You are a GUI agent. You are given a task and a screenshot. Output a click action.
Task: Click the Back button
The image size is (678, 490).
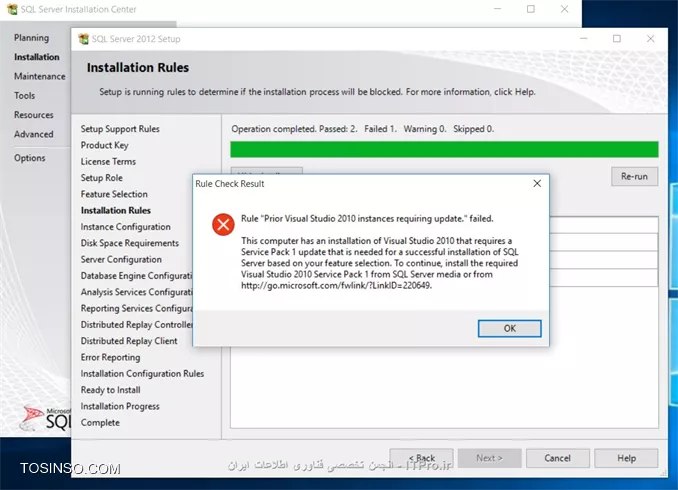tap(422, 458)
